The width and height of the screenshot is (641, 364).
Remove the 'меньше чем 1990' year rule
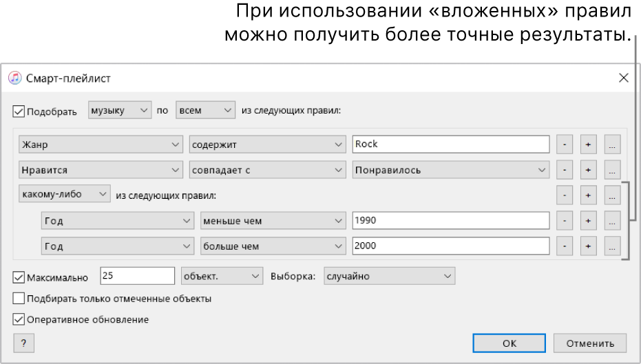click(564, 221)
